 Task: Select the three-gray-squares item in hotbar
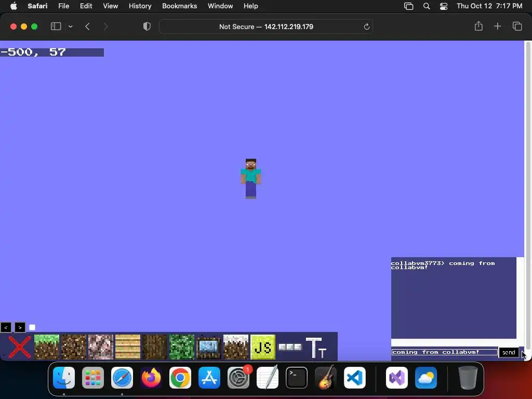[290, 347]
